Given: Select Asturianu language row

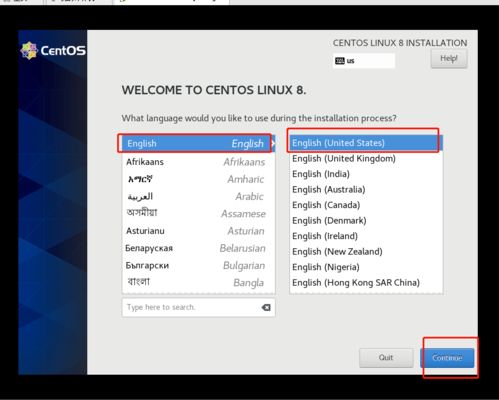Looking at the screenshot, I should point(199,231).
